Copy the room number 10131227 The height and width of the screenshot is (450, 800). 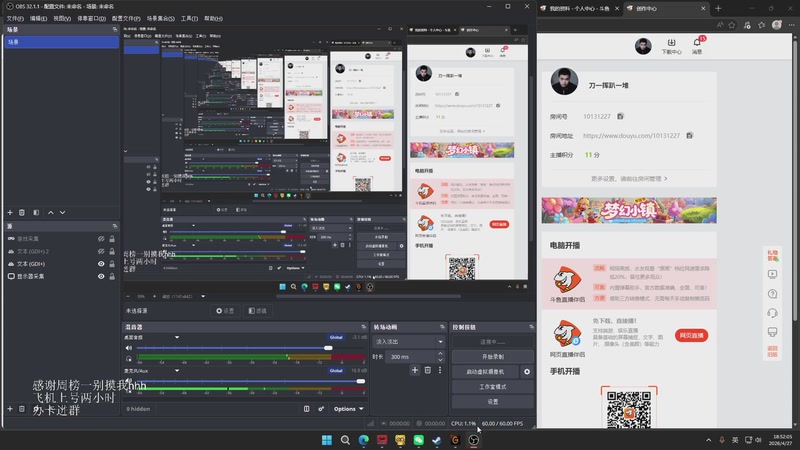click(620, 116)
